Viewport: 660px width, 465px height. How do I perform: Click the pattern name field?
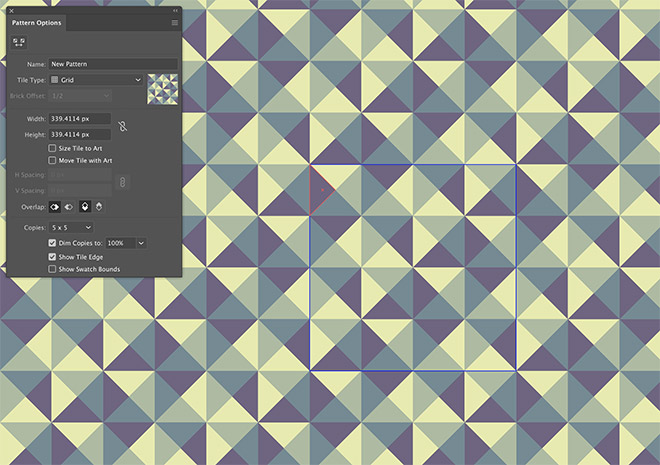click(x=113, y=64)
